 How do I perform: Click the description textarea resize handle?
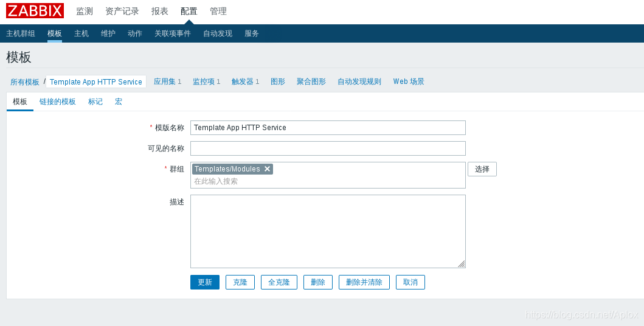click(x=462, y=264)
